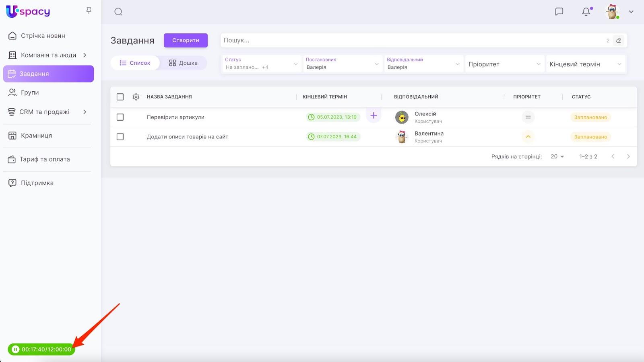
Task: Clear filters with the eraser icon
Action: (619, 40)
